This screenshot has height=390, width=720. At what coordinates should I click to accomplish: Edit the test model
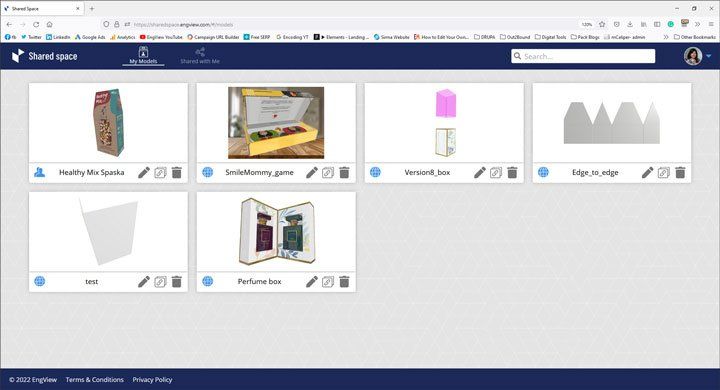(144, 282)
